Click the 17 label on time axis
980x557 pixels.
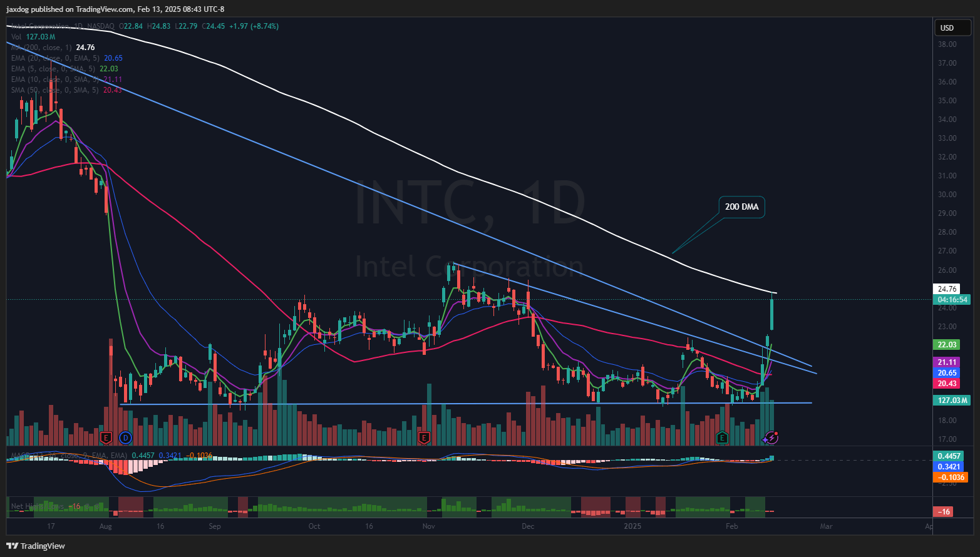click(51, 526)
